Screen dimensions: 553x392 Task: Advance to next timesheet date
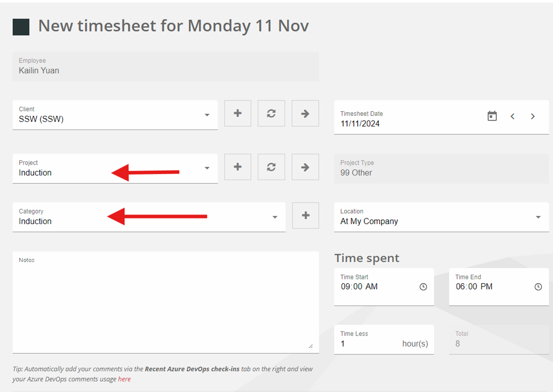pyautogui.click(x=533, y=116)
